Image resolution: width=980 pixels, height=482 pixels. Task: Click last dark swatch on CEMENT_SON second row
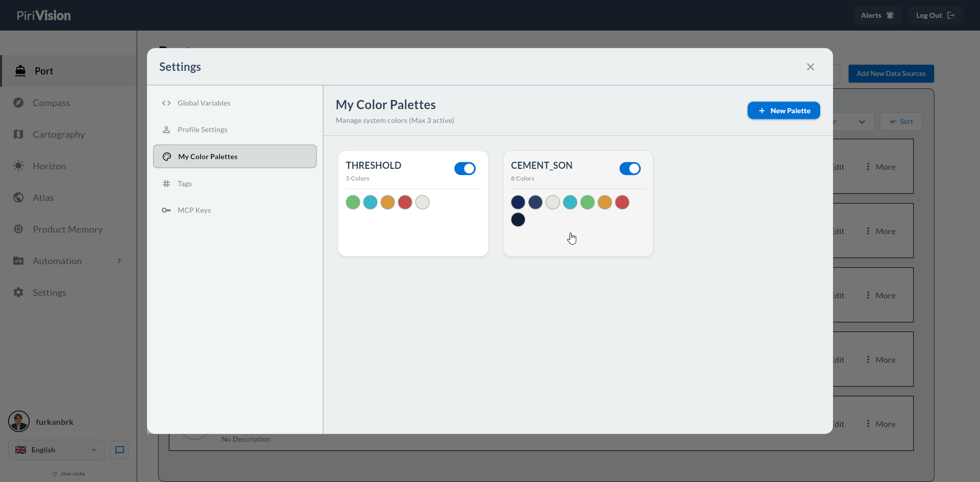tap(518, 220)
